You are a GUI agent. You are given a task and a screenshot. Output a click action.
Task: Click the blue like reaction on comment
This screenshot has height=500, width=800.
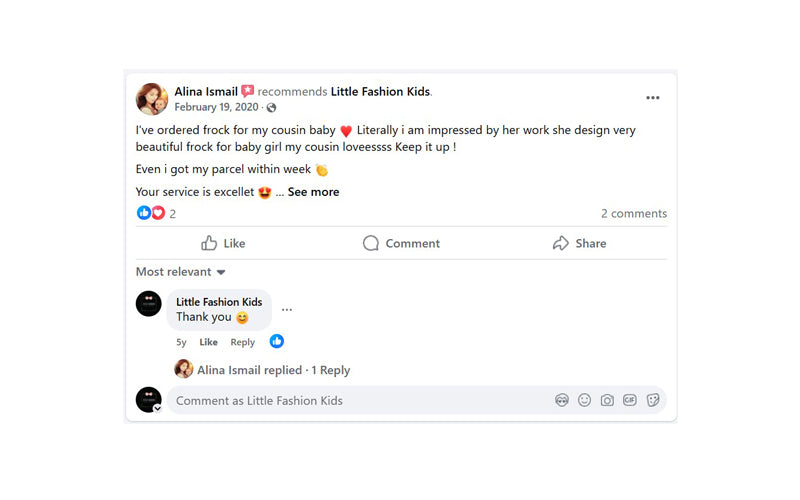pos(277,341)
